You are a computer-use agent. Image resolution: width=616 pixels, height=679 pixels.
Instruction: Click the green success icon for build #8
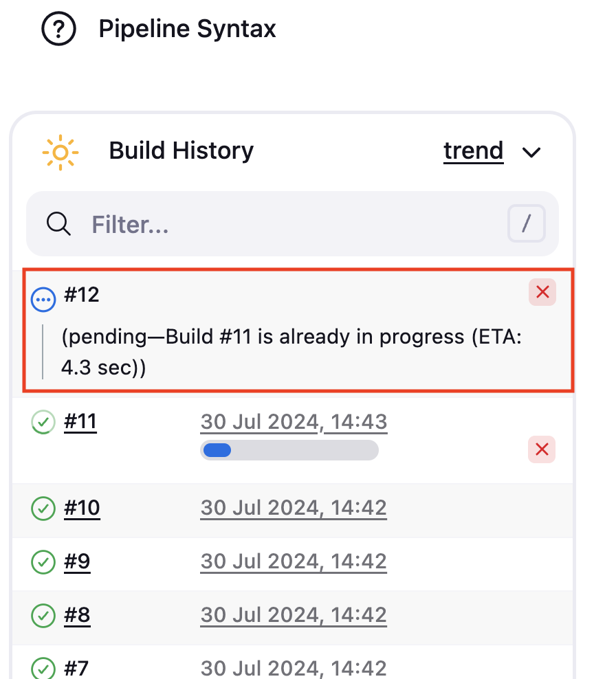pos(43,616)
